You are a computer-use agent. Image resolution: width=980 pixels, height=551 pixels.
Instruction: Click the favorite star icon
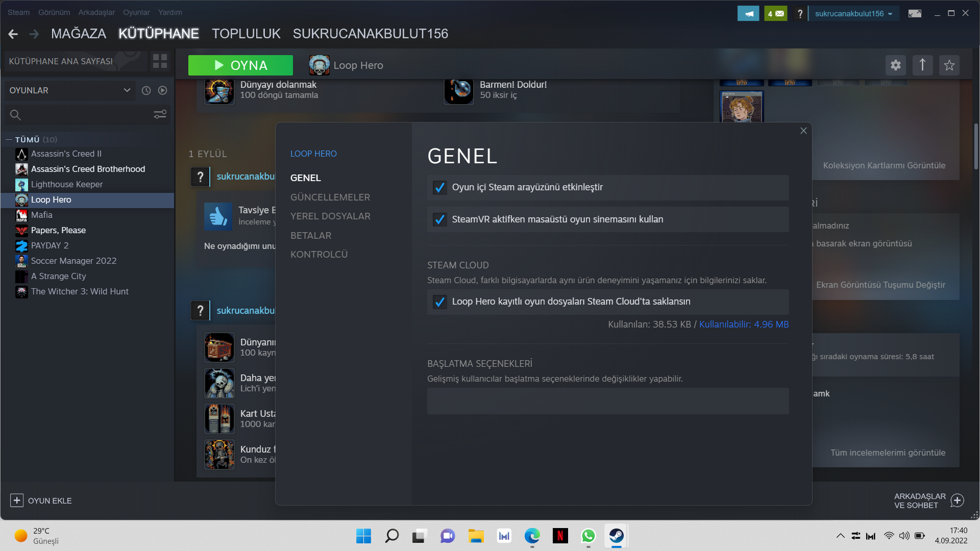pyautogui.click(x=949, y=65)
